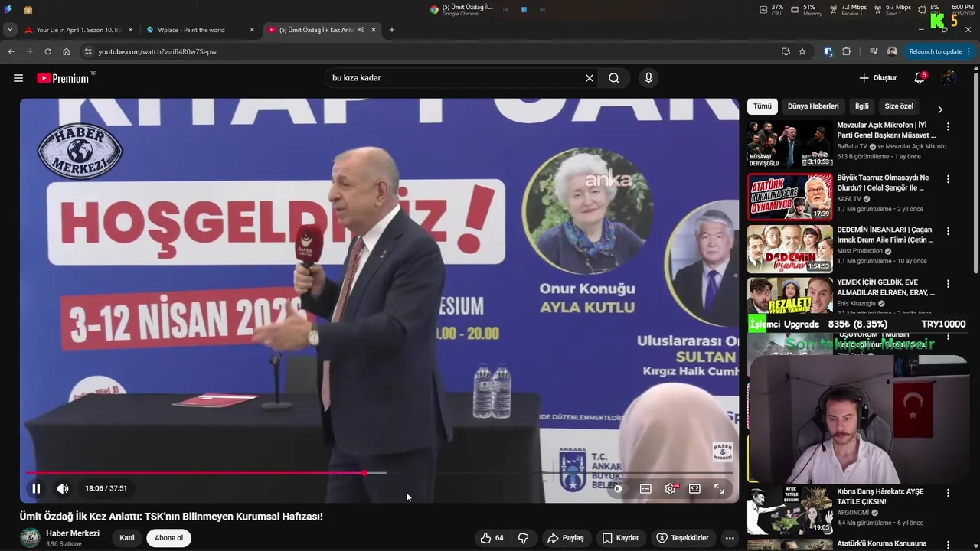This screenshot has width=980, height=551.
Task: Run search with magnifier button
Action: coord(614,78)
